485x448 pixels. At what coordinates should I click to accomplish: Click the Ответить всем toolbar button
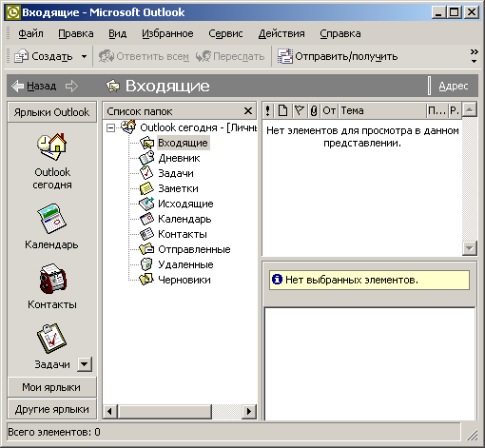[144, 56]
